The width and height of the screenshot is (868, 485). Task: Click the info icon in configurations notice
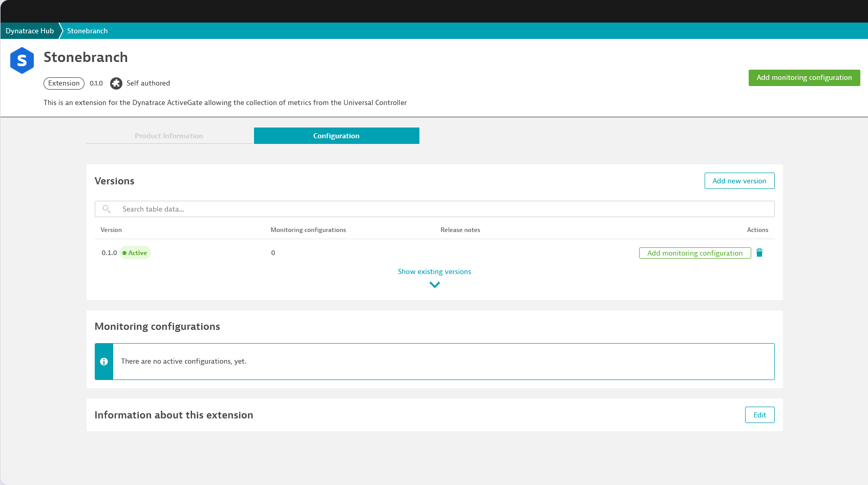coord(104,362)
